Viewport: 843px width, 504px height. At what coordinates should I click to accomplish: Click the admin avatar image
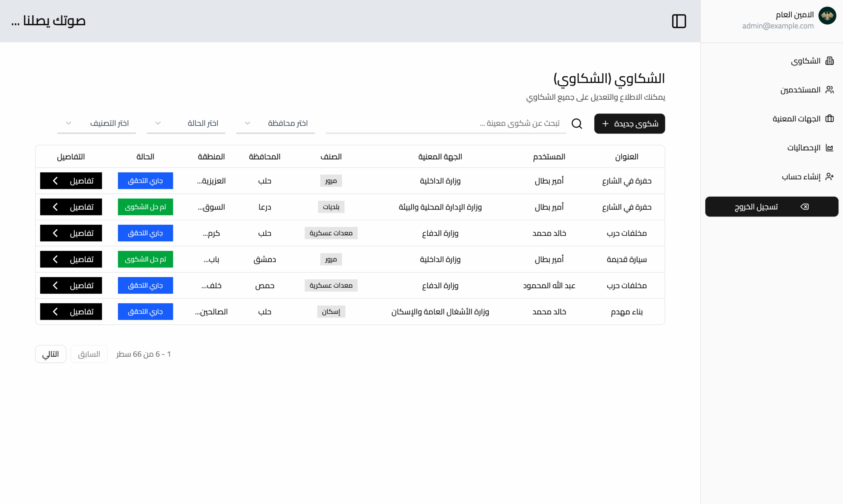click(x=827, y=15)
